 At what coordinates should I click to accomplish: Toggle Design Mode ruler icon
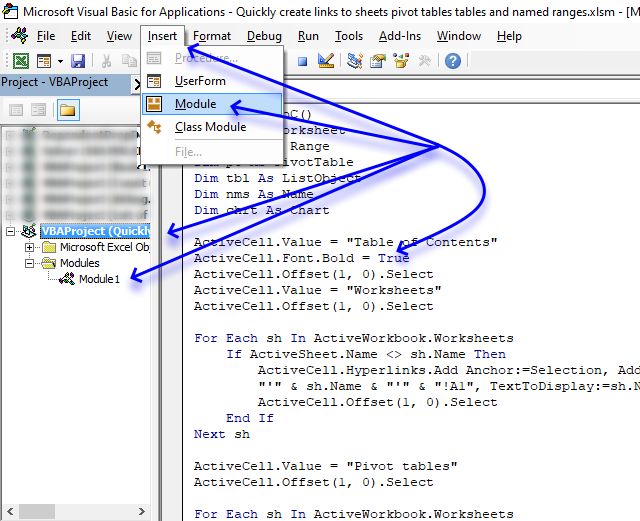pyautogui.click(x=326, y=61)
